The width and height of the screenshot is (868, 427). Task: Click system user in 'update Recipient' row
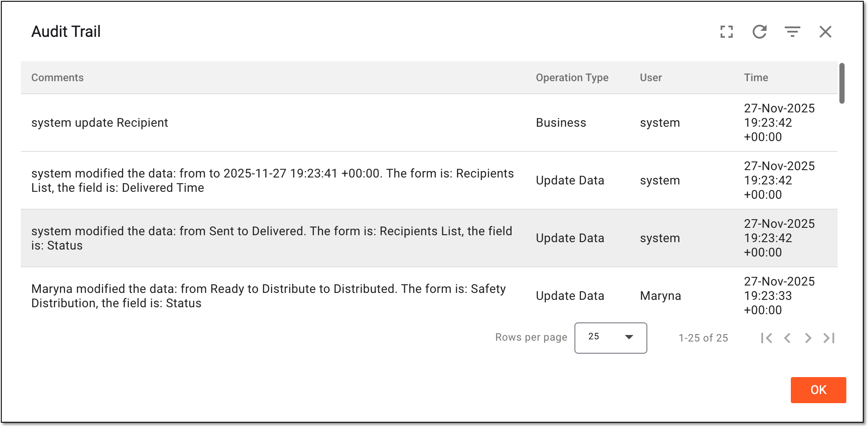[x=660, y=123]
